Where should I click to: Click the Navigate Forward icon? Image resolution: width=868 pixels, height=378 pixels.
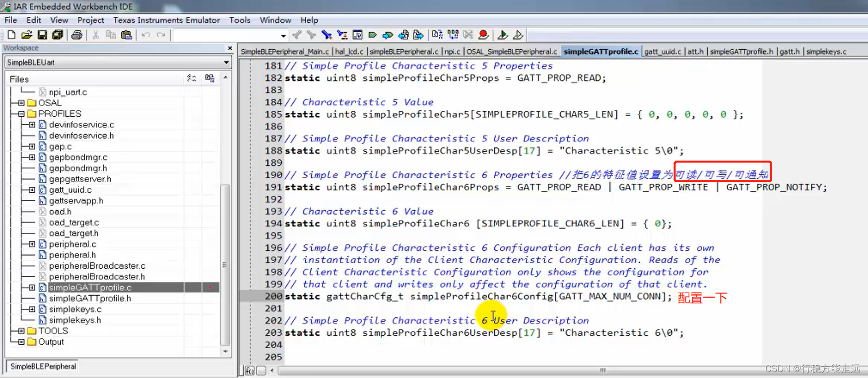click(x=418, y=35)
